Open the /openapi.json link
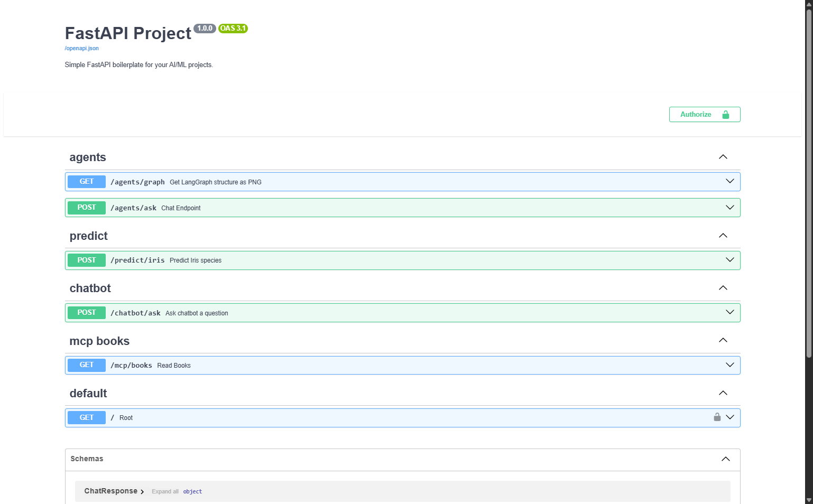The image size is (813, 504). tap(81, 48)
